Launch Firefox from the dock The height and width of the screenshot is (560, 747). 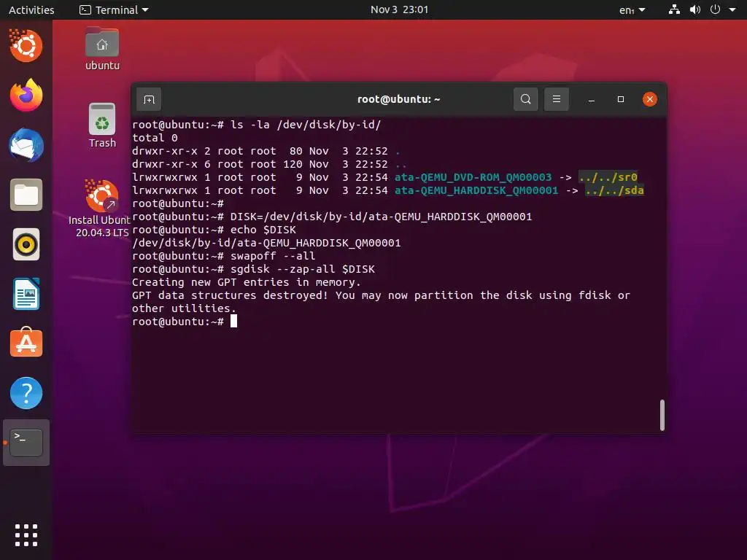[x=26, y=96]
